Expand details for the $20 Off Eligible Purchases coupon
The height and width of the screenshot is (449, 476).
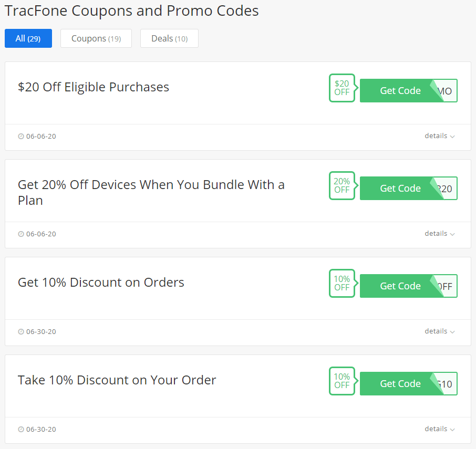440,136
